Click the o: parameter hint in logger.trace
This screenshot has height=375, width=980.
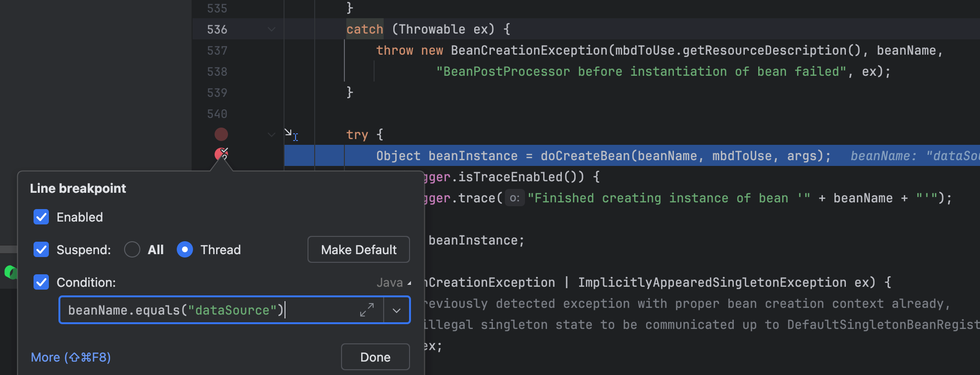[514, 198]
